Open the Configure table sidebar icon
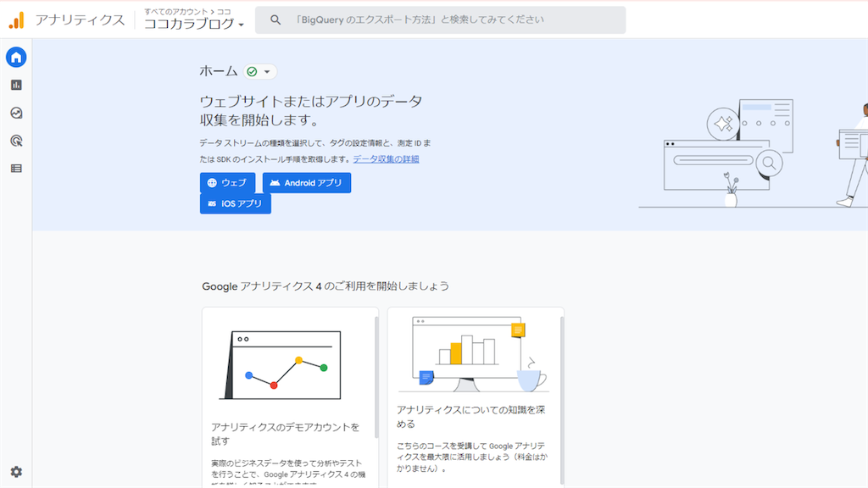 [x=16, y=169]
